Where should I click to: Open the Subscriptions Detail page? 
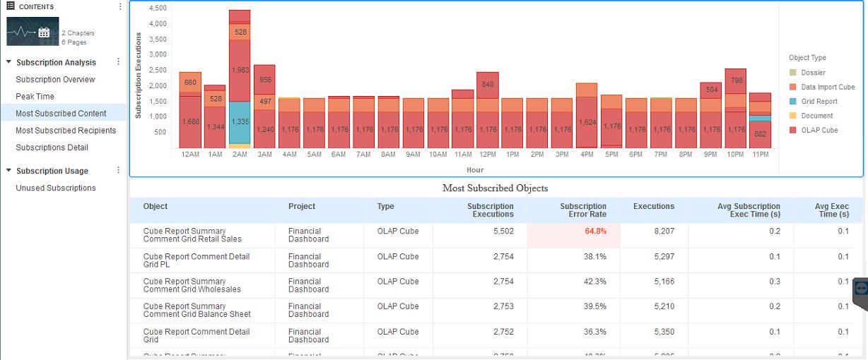click(x=52, y=148)
